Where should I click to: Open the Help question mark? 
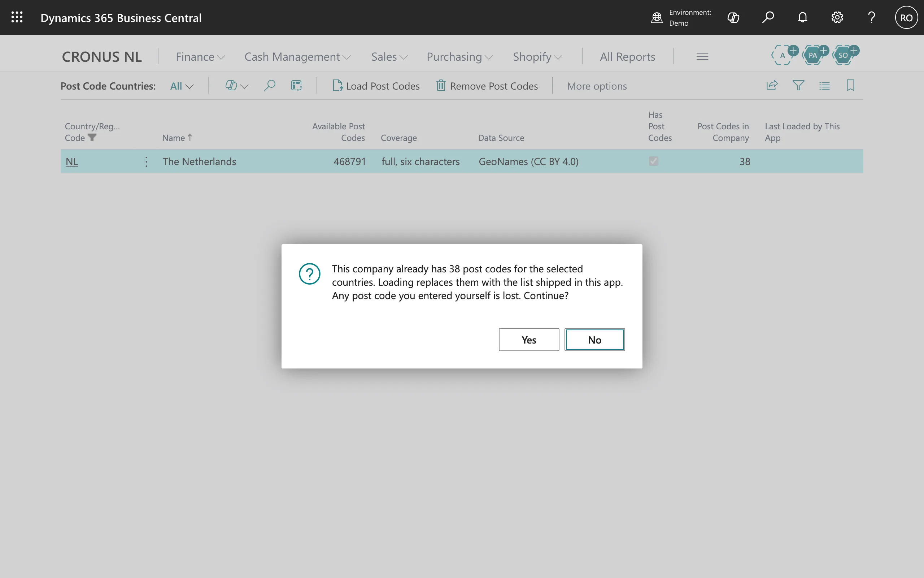pyautogui.click(x=872, y=18)
